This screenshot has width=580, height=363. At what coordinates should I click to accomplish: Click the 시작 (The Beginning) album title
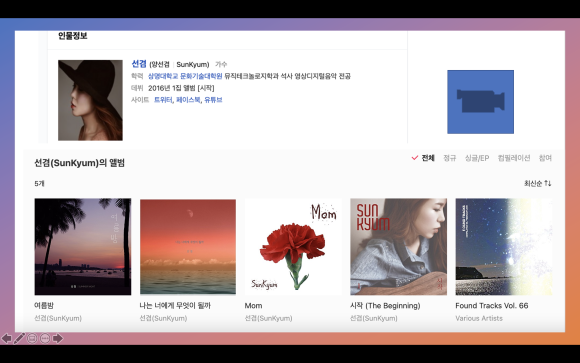click(x=385, y=306)
